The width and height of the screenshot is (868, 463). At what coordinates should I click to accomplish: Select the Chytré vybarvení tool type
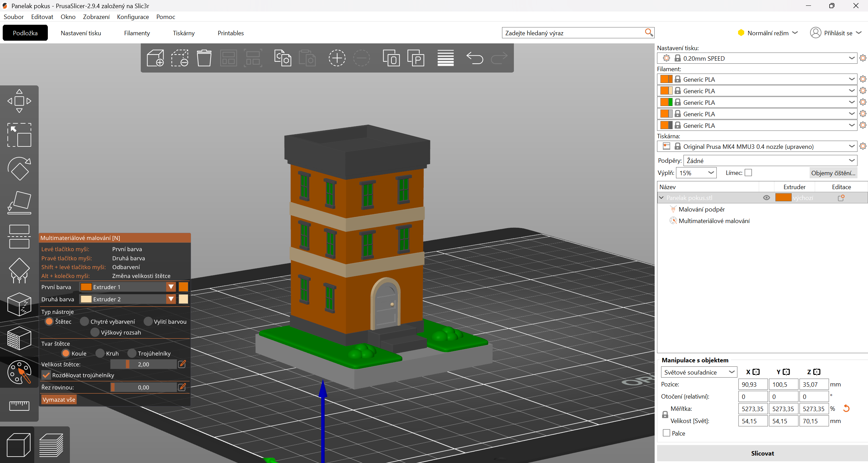pyautogui.click(x=85, y=322)
